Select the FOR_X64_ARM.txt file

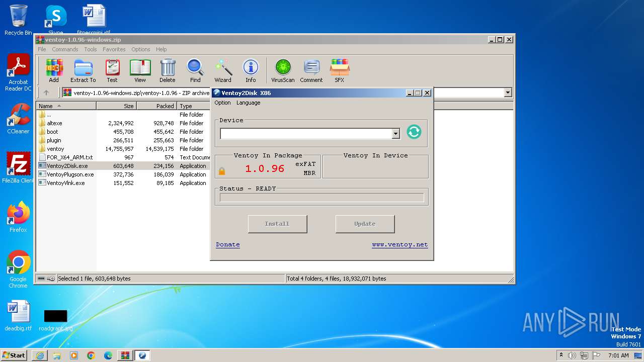pyautogui.click(x=123, y=157)
